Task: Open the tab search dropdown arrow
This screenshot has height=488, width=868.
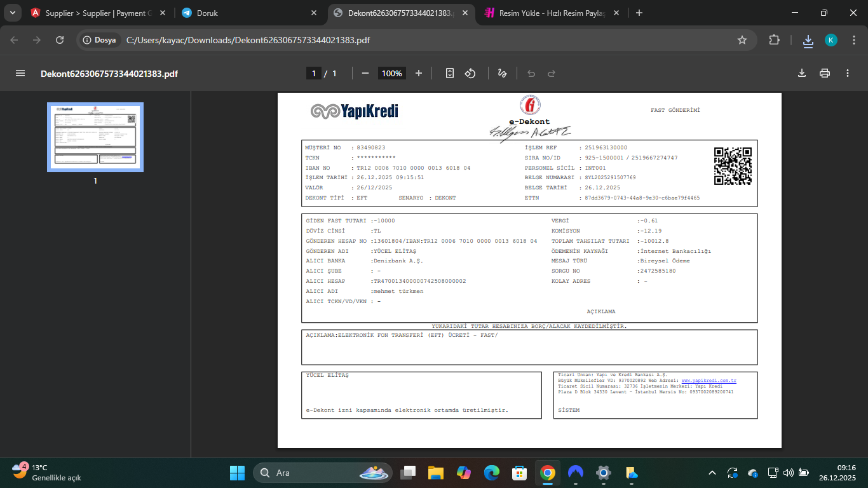Action: [x=12, y=13]
